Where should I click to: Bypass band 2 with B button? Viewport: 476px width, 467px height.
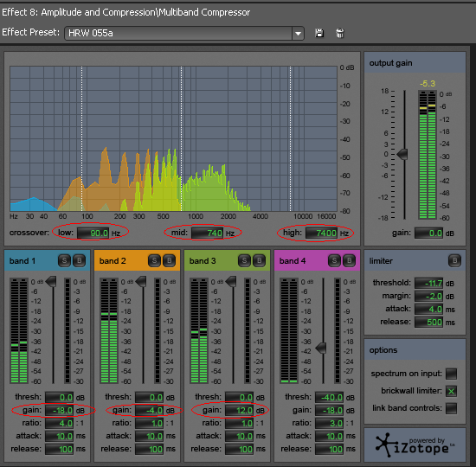169,260
